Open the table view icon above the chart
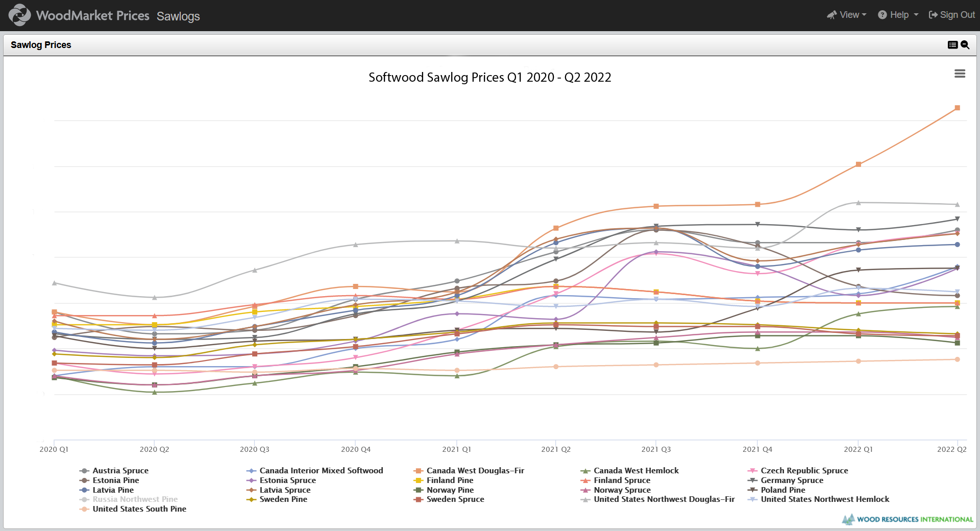The width and height of the screenshot is (980, 531). (x=952, y=45)
